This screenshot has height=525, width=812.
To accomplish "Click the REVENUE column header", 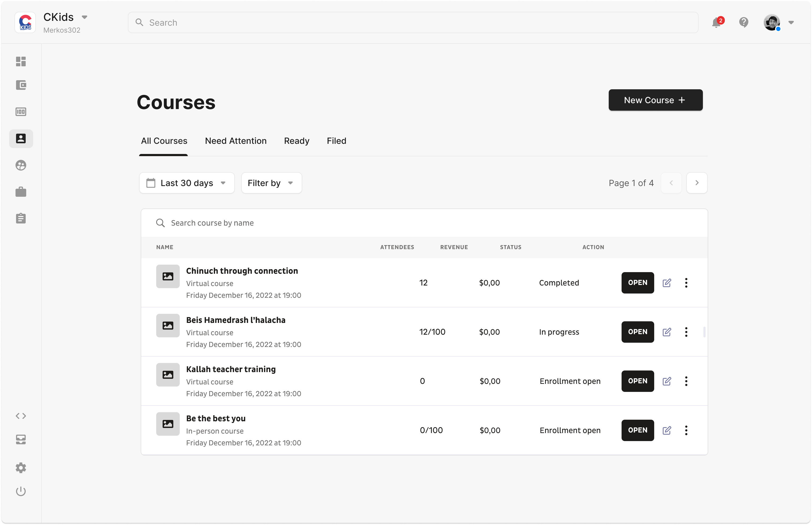I will coord(454,247).
